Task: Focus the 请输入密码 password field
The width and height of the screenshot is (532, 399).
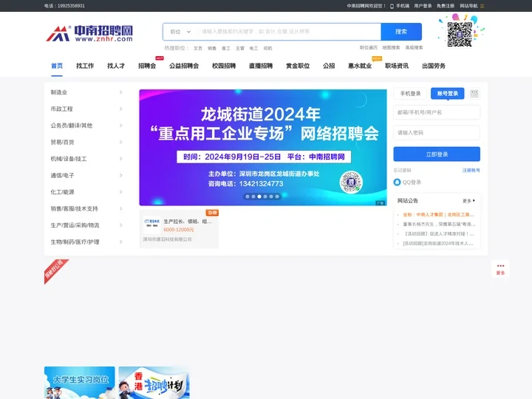Action: point(437,133)
